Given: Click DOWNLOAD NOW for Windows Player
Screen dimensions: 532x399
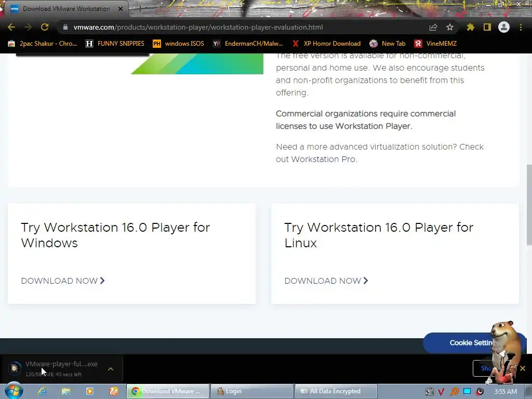Looking at the screenshot, I should 63,281.
